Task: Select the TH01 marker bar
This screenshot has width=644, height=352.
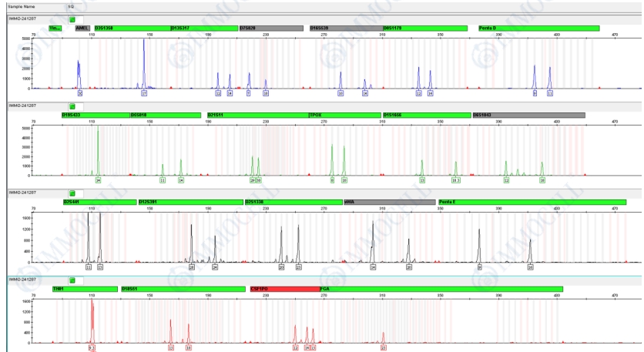Action: [x=84, y=289]
